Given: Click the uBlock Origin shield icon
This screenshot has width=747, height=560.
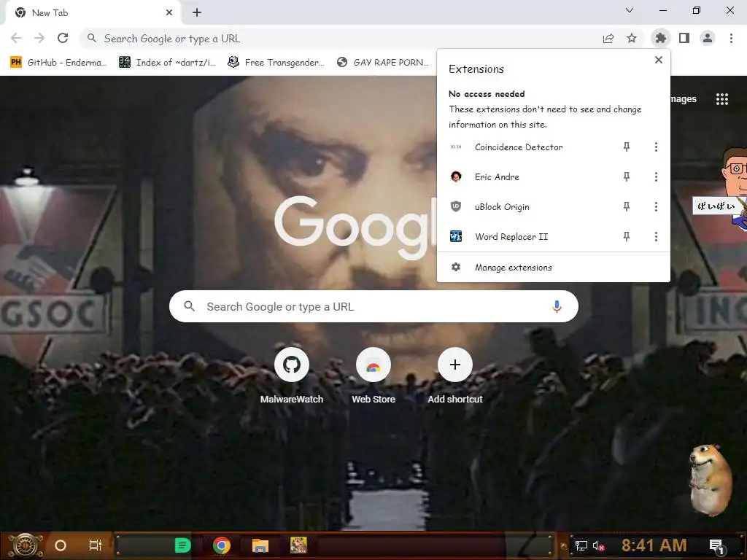Looking at the screenshot, I should (x=456, y=206).
